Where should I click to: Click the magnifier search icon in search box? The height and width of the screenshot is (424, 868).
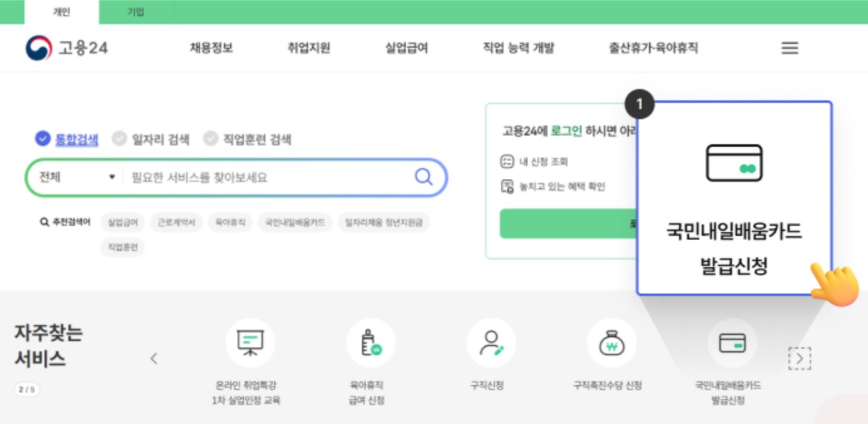tap(424, 177)
